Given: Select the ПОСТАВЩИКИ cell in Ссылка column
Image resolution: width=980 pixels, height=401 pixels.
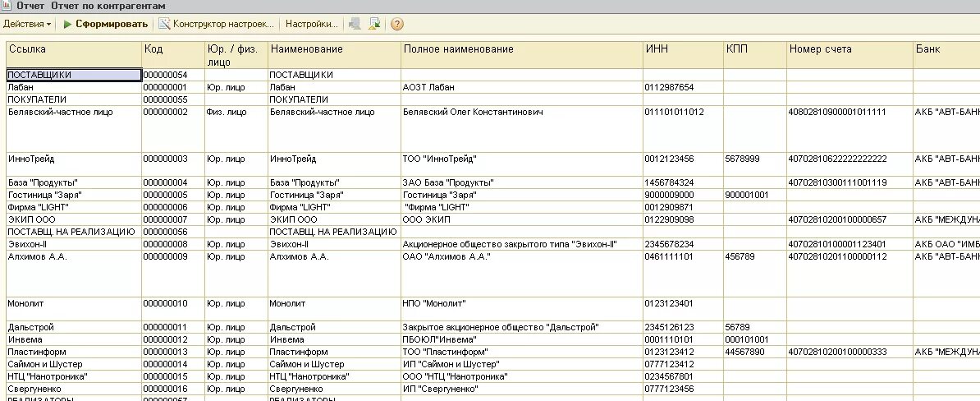Looking at the screenshot, I should (75, 75).
